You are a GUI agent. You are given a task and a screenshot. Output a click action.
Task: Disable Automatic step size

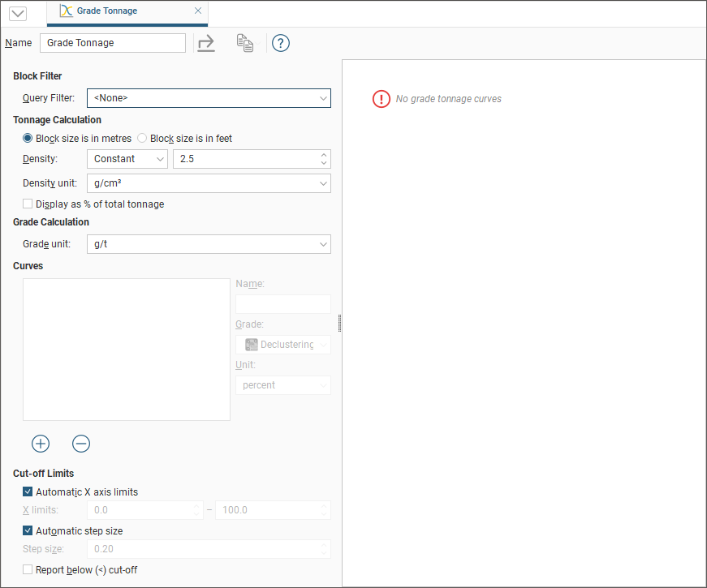(x=28, y=531)
